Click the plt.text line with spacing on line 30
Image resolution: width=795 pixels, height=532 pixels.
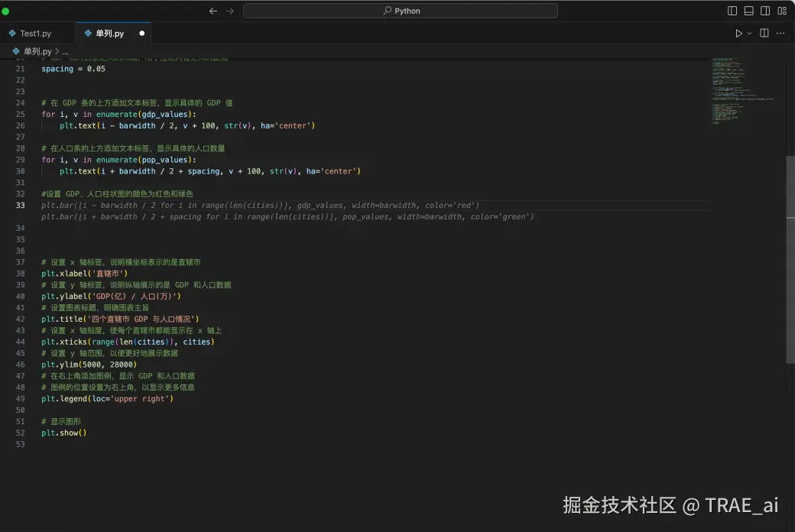[210, 171]
